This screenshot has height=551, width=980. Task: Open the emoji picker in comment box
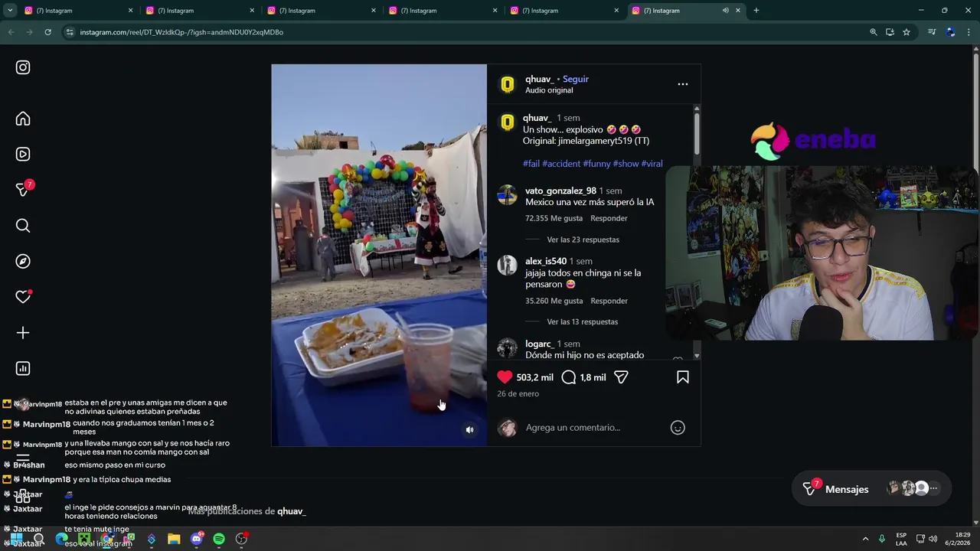[678, 428]
